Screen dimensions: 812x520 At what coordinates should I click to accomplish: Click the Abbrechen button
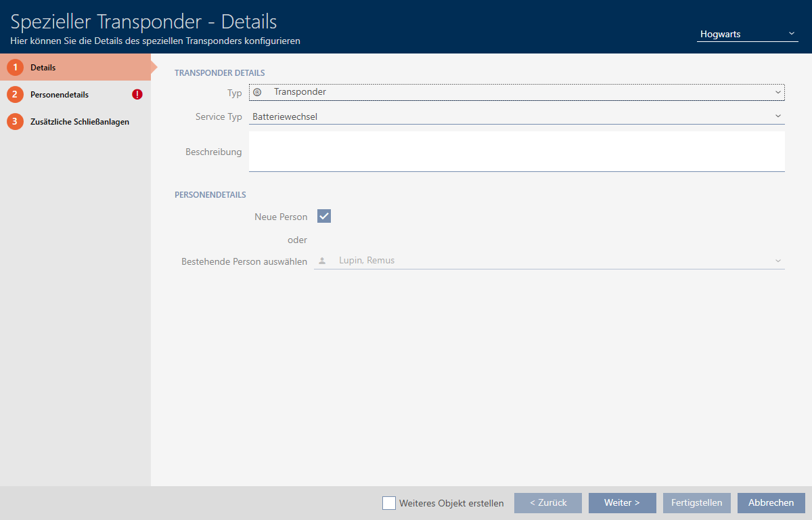pyautogui.click(x=771, y=503)
